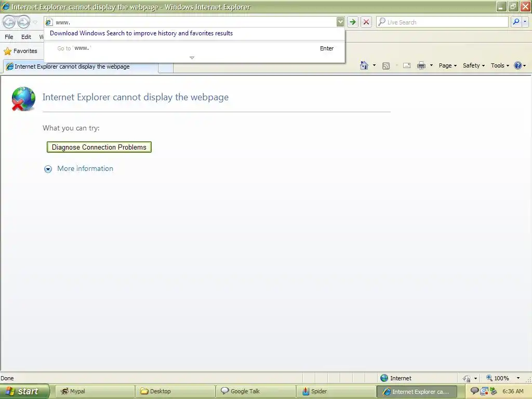The width and height of the screenshot is (532, 399).
Task: Click the Protected Mode lock icon
Action: click(467, 378)
